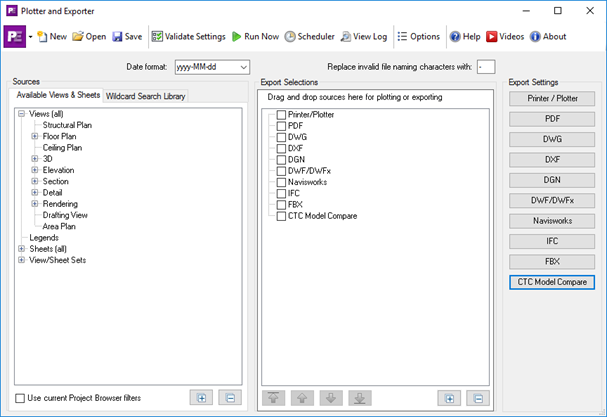Move selection to top arrow button

[x=273, y=398]
